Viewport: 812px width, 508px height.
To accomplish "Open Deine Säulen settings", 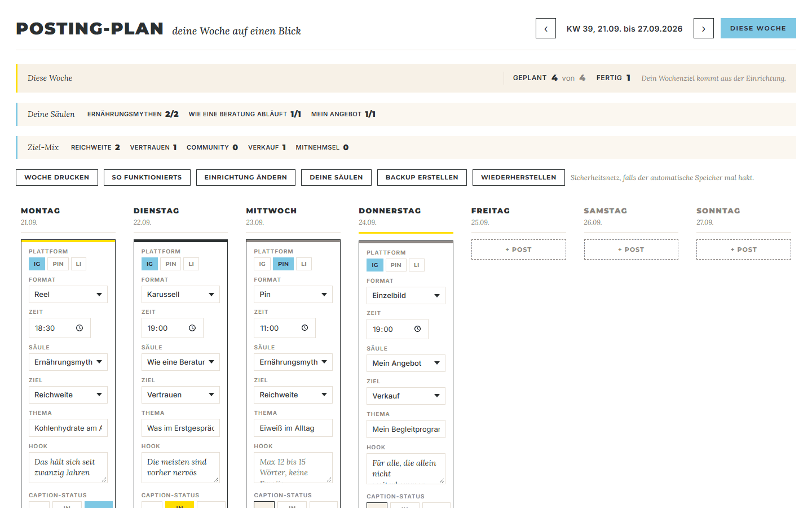I will tap(336, 177).
